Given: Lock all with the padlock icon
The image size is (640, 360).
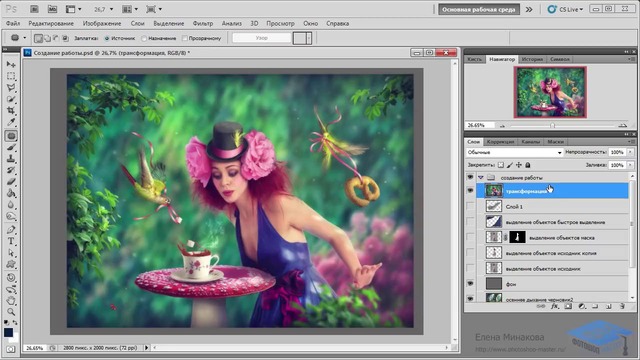Looking at the screenshot, I should point(528,165).
